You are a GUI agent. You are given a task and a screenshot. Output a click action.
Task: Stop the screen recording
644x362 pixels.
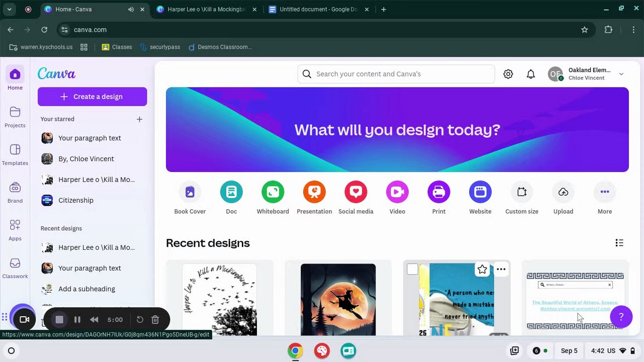tap(59, 320)
